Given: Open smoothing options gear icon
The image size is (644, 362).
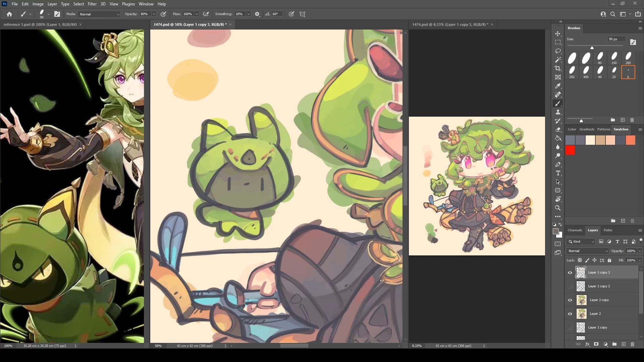Looking at the screenshot, I should [x=257, y=14].
